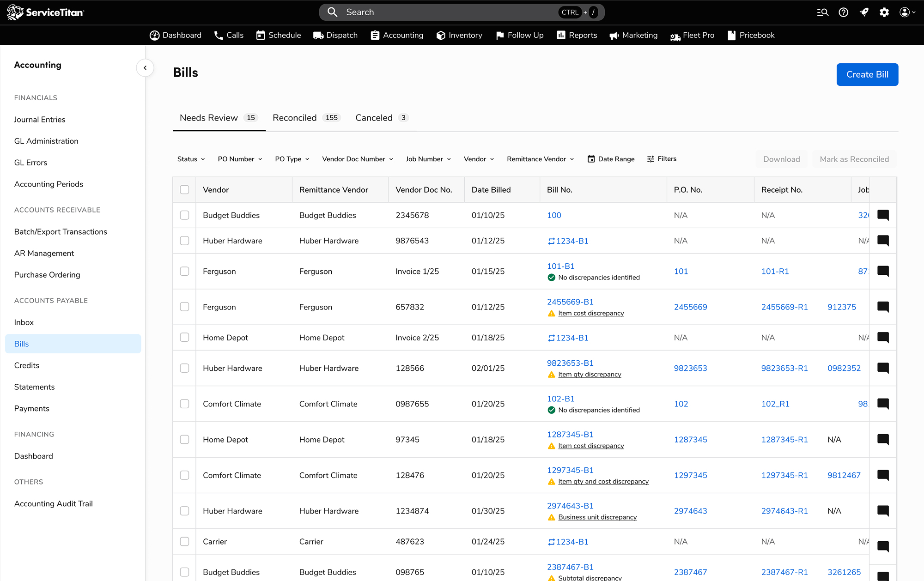Select the Carrier bill row checkbox
924x581 pixels.
pos(184,541)
